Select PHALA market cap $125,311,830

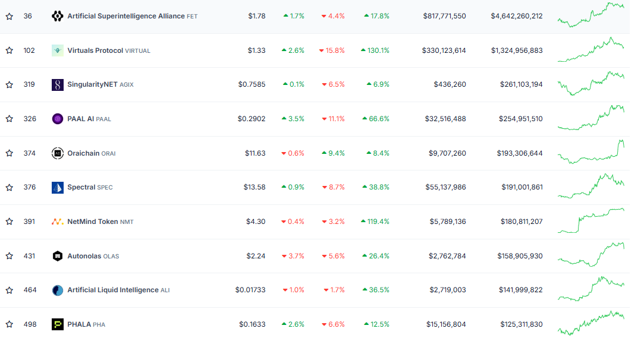pos(521,324)
